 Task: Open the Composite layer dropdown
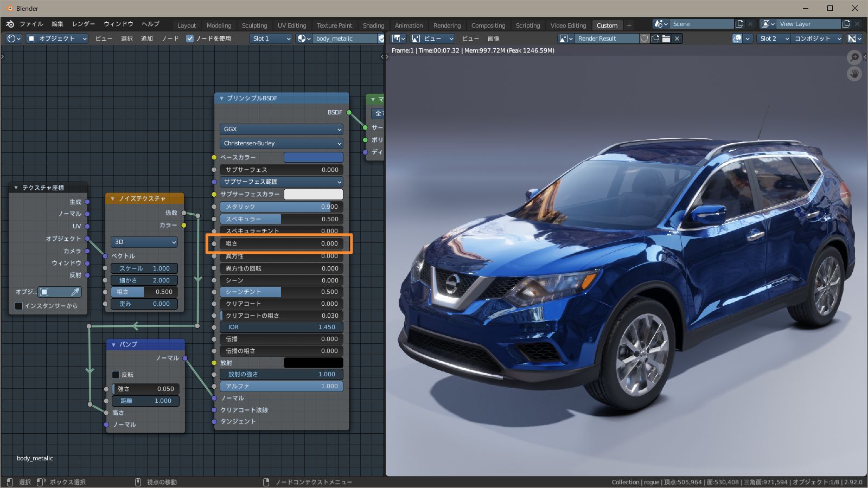pos(818,38)
